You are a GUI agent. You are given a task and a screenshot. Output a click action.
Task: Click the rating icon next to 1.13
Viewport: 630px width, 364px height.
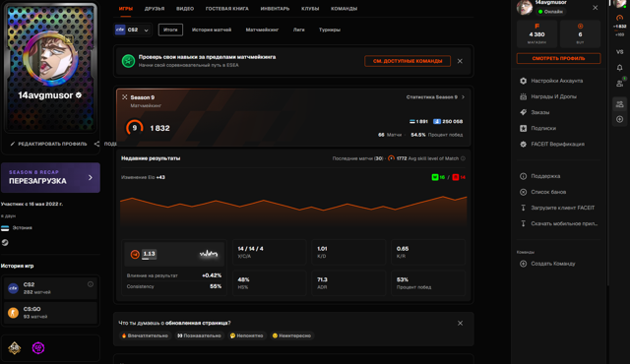(x=135, y=254)
